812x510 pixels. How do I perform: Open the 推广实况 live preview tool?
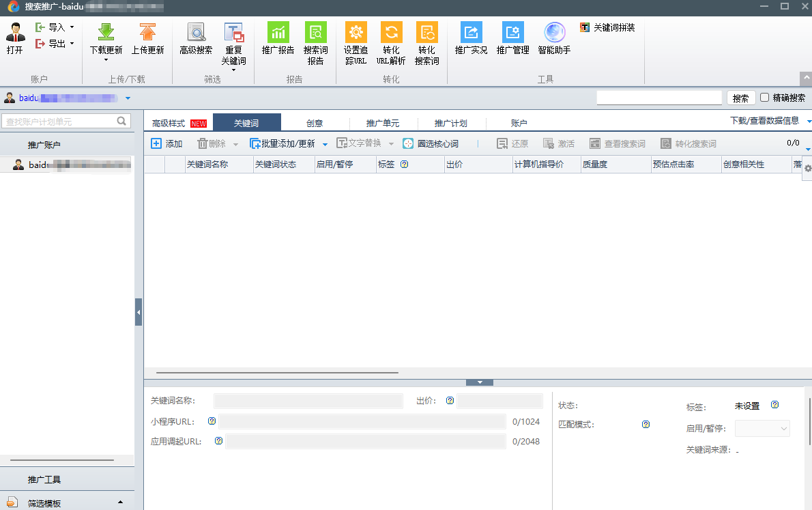[471, 38]
